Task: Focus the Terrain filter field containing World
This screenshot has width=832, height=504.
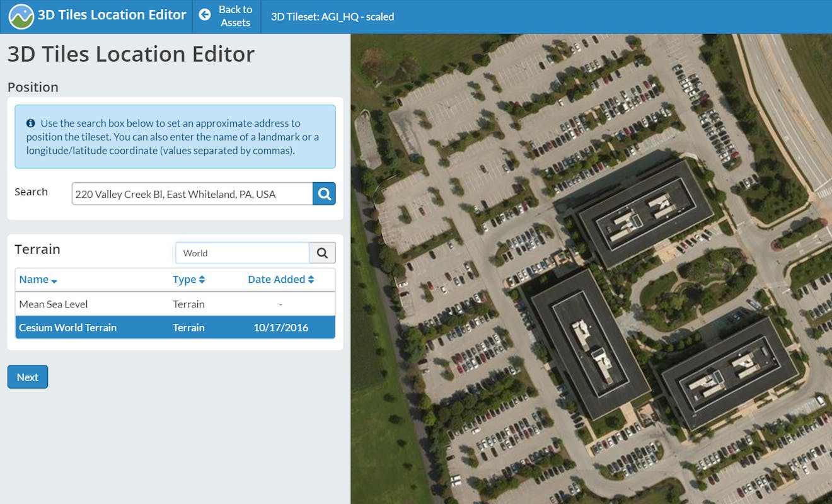Action: tap(242, 253)
